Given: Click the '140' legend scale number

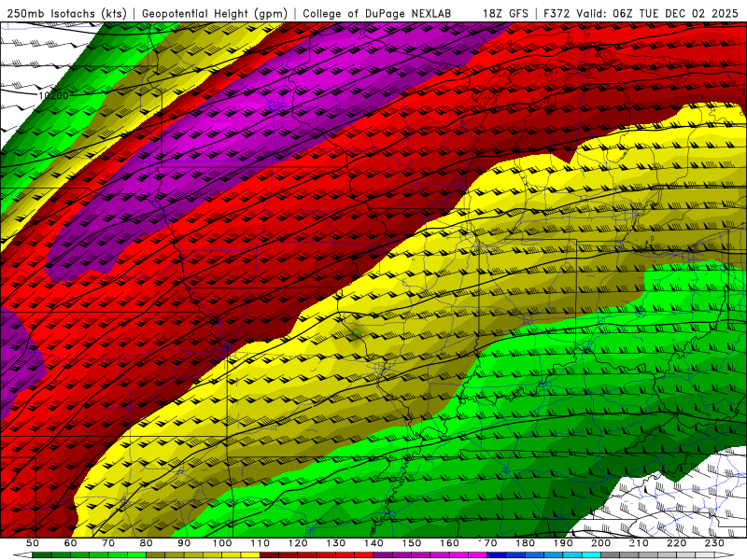Looking at the screenshot, I should point(373,543).
